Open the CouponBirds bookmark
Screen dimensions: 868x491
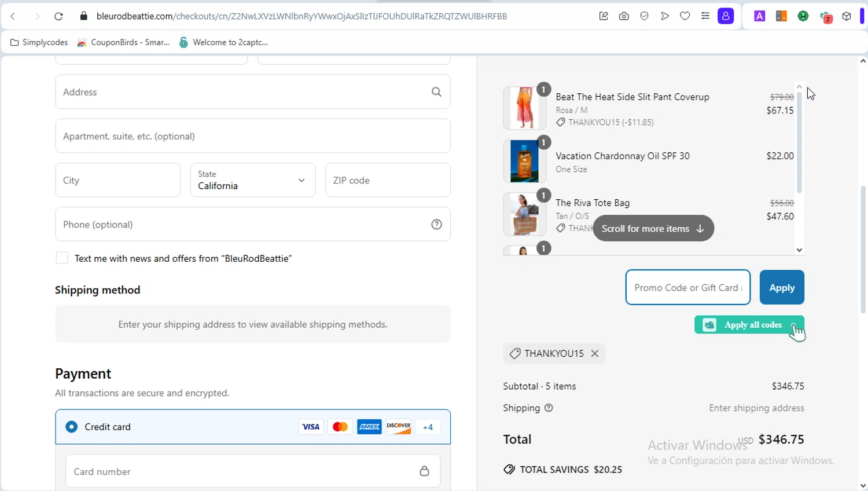click(123, 42)
